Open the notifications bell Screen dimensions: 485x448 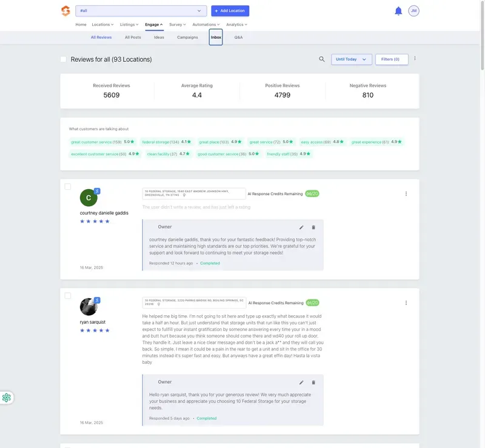398,11
